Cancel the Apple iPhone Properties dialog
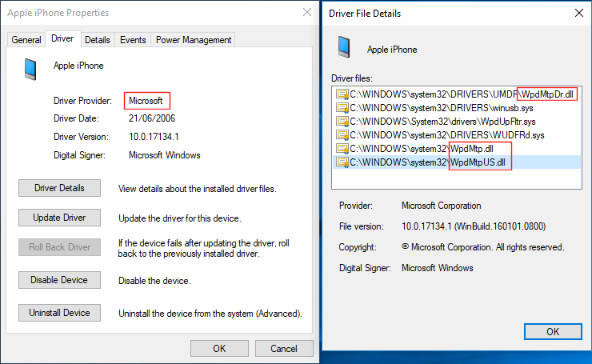The height and width of the screenshot is (364, 592). 284,348
